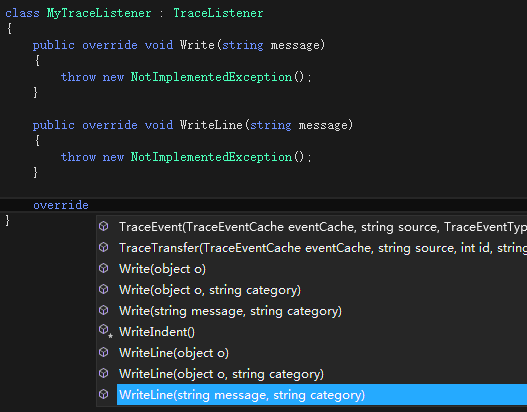Click method icon next to WriteLine(object o)

tap(104, 352)
